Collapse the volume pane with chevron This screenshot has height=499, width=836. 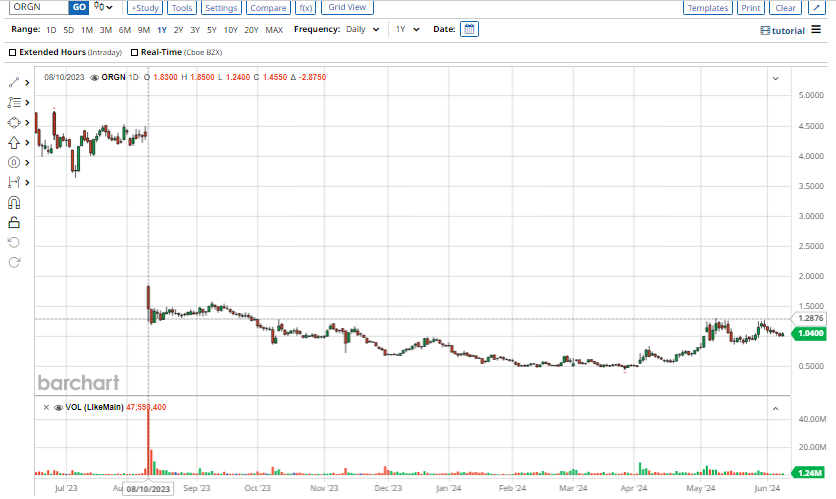[776, 408]
